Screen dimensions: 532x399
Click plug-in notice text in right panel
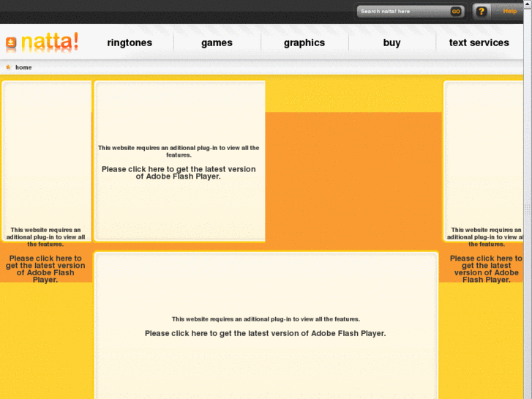[485, 237]
